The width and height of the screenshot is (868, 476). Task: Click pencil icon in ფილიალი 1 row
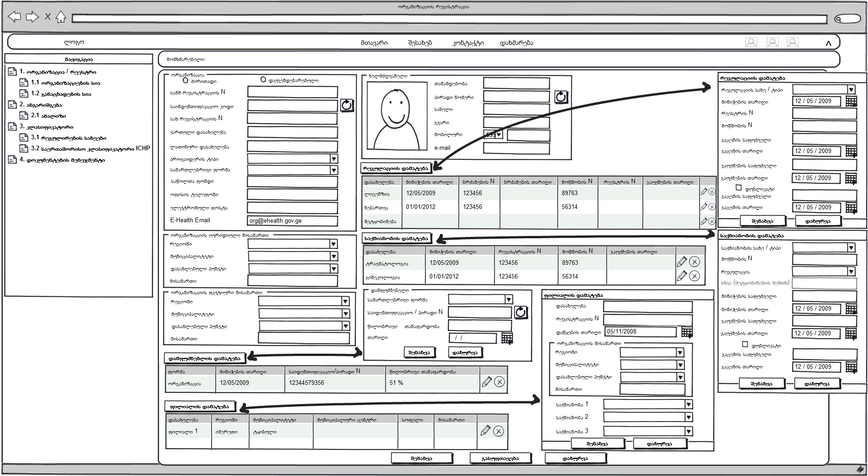485,431
